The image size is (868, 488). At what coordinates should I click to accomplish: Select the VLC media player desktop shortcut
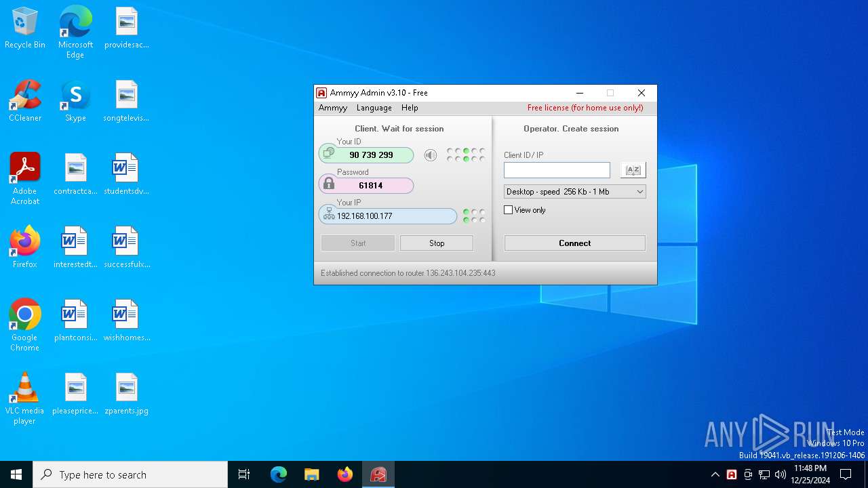click(25, 399)
